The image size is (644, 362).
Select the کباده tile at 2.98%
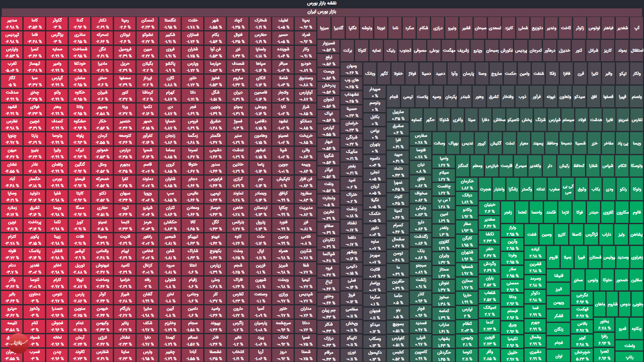[x=535, y=252]
